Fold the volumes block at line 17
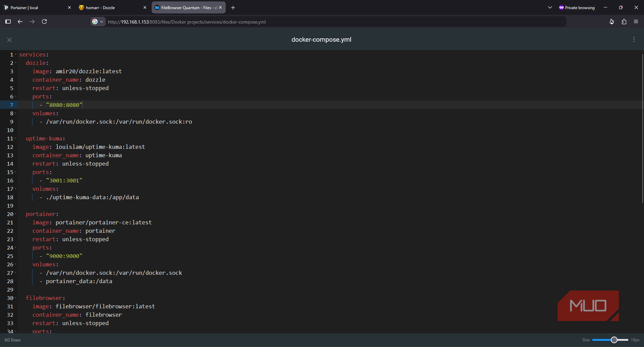Viewport: 644px width, 347px height. point(16,189)
